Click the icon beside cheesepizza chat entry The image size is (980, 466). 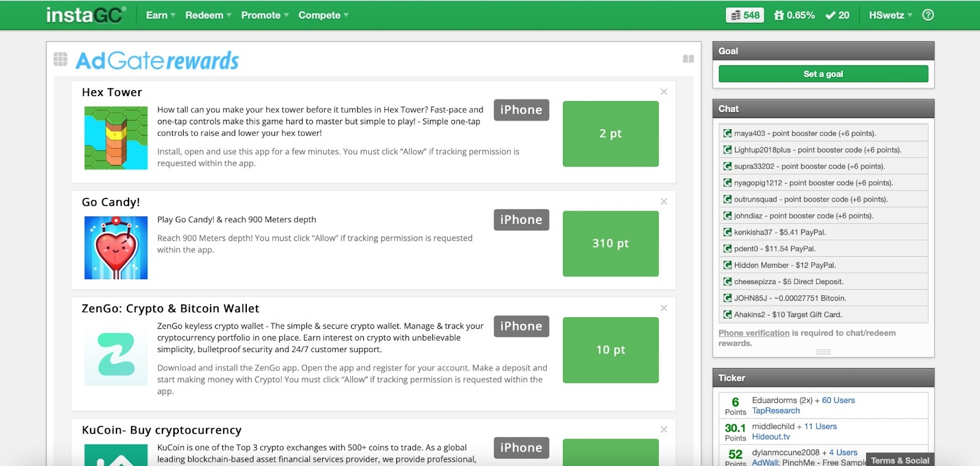pos(728,282)
